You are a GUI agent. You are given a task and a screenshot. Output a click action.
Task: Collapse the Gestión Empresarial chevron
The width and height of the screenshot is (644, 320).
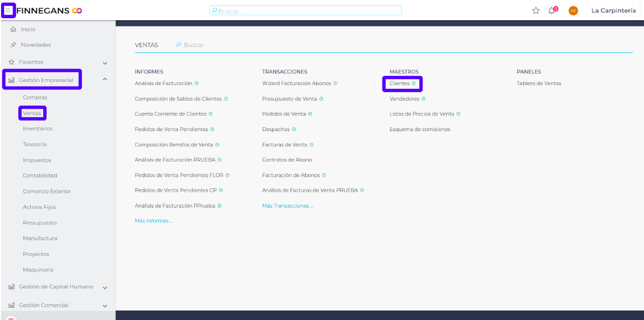105,80
